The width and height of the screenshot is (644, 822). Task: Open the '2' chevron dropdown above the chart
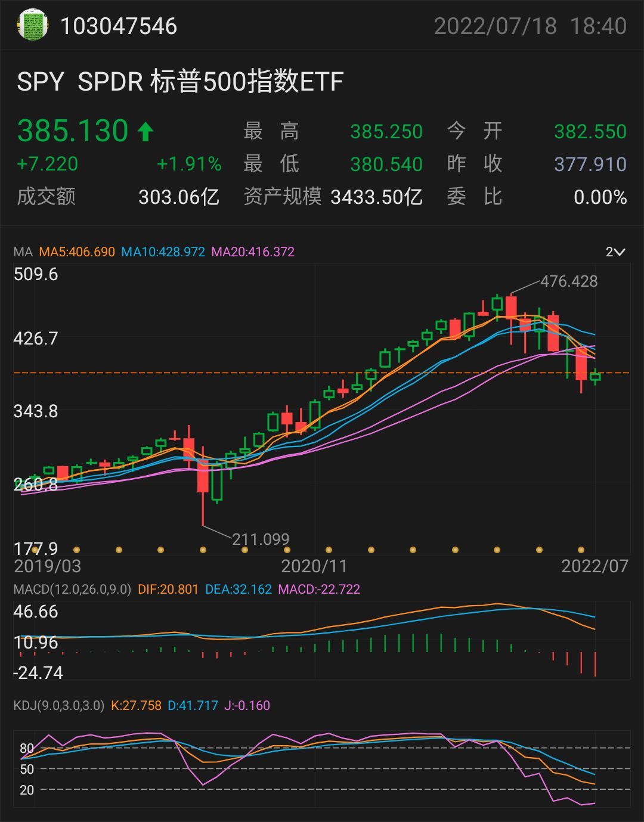click(x=615, y=252)
